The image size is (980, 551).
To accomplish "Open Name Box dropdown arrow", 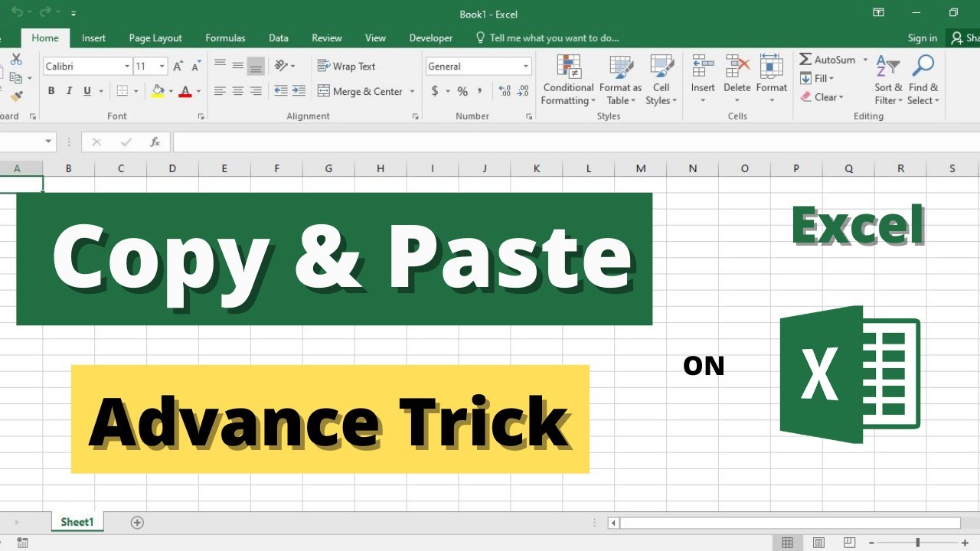I will [x=49, y=142].
